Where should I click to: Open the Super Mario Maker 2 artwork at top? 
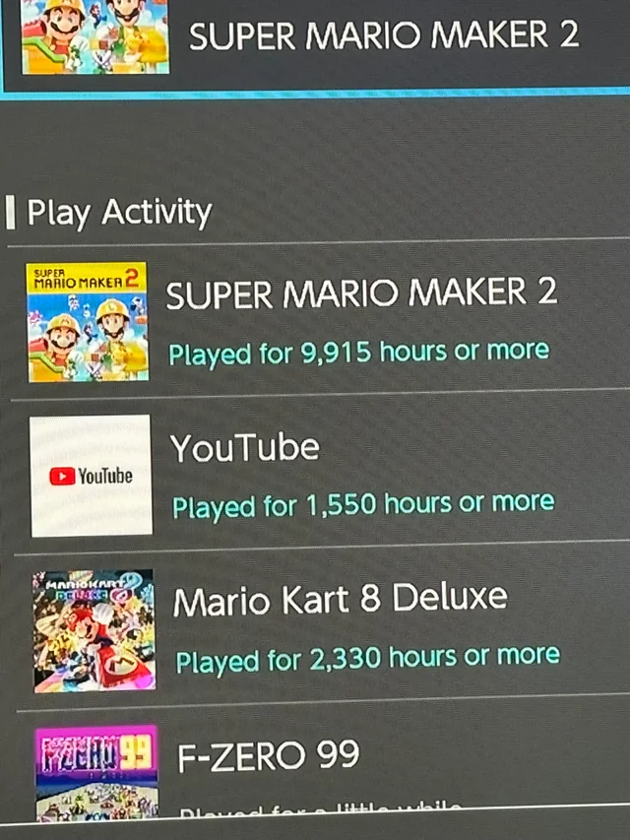tap(95, 35)
